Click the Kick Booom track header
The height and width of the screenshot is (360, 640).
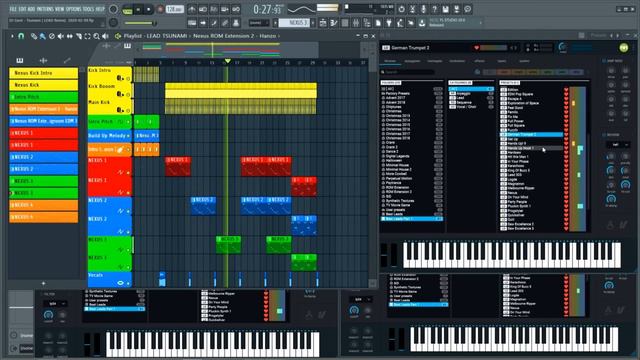coord(109,90)
